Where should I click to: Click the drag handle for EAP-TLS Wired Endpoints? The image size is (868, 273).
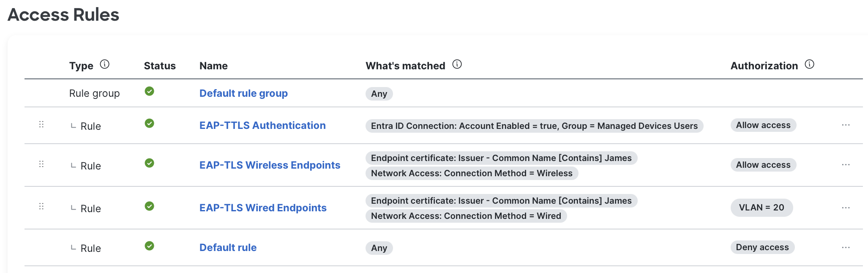click(41, 206)
